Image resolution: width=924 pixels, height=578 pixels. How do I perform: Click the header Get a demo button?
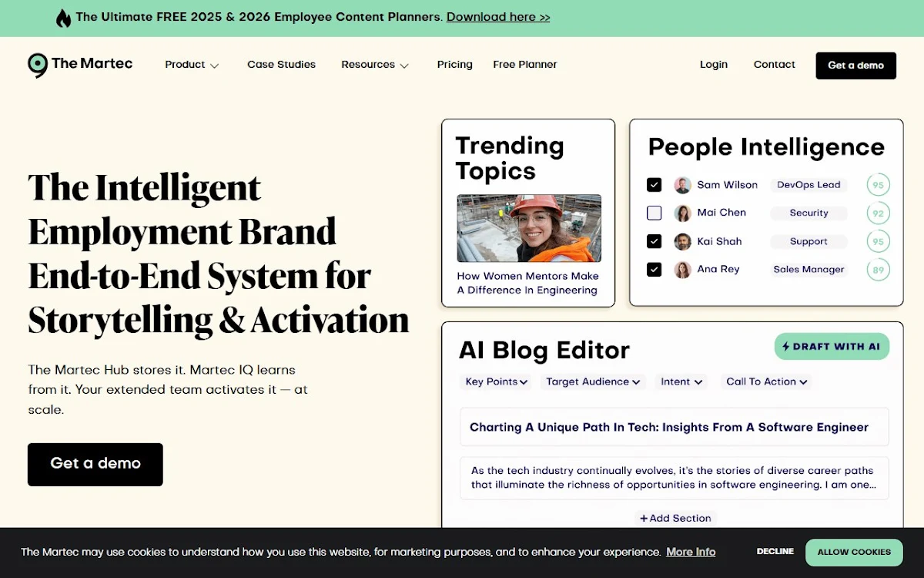click(x=855, y=66)
